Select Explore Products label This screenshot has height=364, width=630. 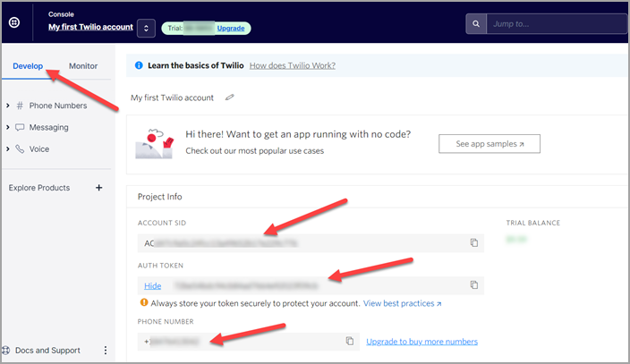pos(39,188)
